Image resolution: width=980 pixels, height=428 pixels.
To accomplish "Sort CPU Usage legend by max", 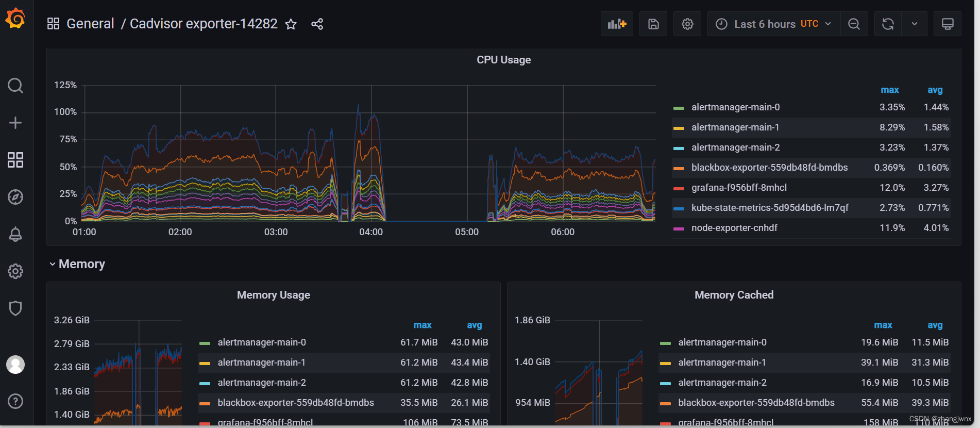I will coord(890,90).
